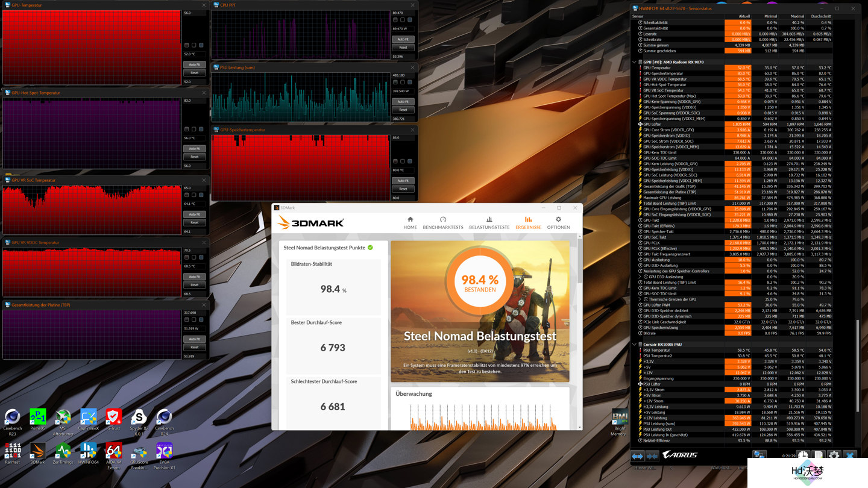Click the 83.0 maximum field in the Hot-Spot graph
This screenshot has height=488, width=868.
point(194,101)
